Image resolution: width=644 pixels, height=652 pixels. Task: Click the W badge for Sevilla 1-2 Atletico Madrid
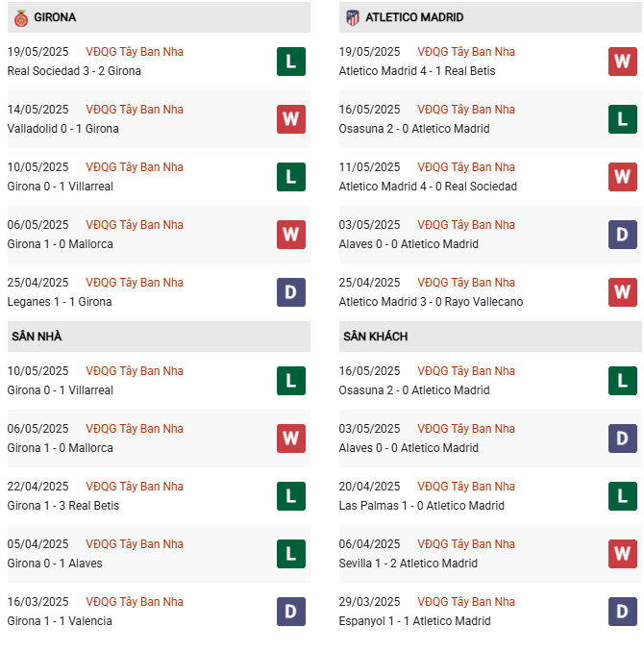tap(623, 554)
